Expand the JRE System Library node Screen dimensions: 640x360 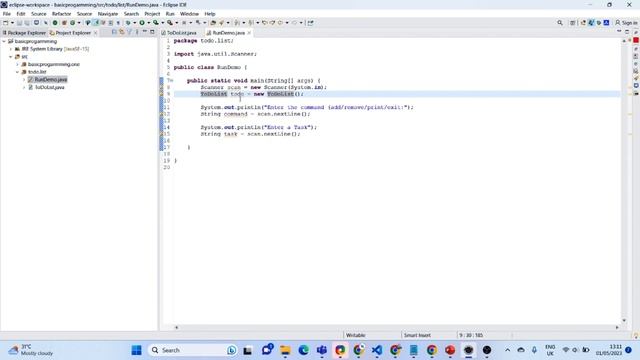[11, 49]
